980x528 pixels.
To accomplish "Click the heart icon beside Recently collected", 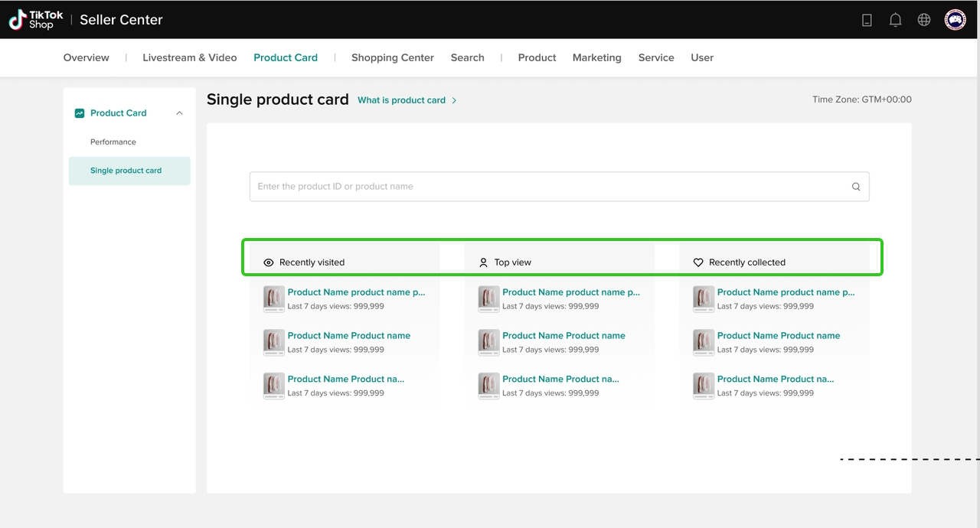I will coord(698,262).
